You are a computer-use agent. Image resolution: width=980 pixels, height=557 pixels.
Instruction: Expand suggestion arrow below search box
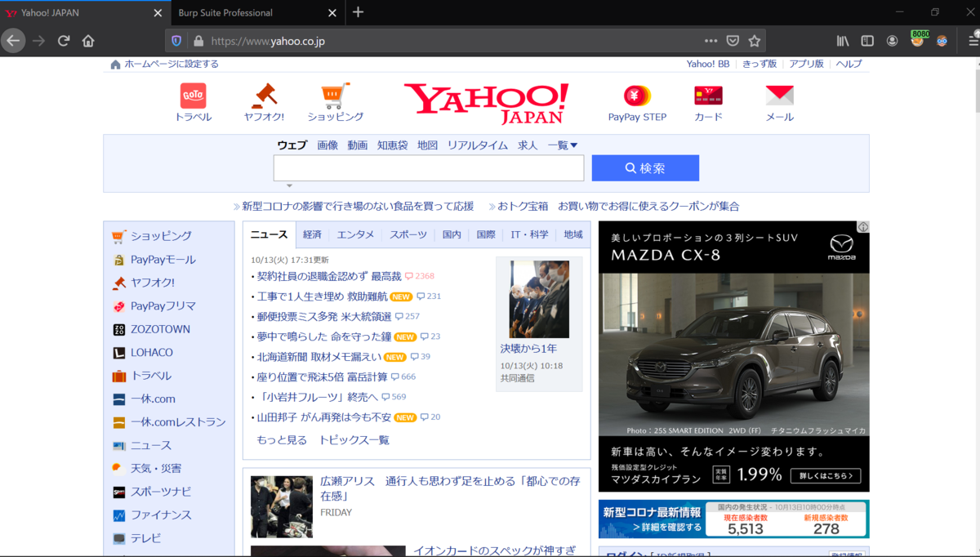click(289, 186)
